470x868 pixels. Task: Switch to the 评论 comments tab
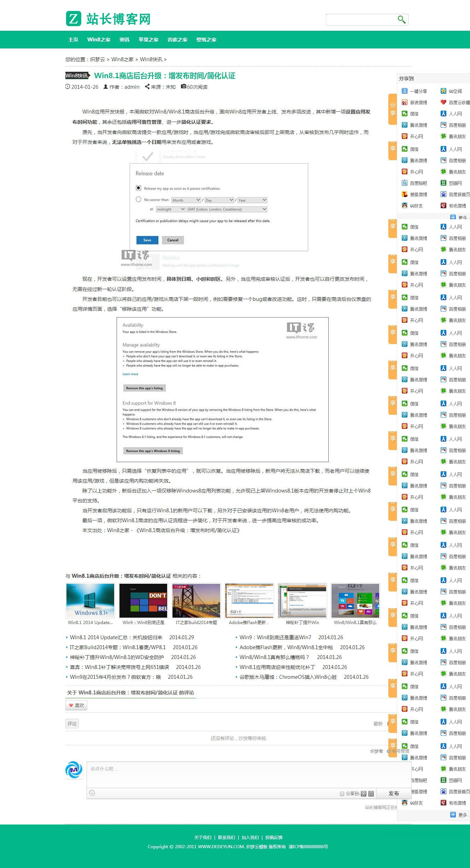click(72, 724)
